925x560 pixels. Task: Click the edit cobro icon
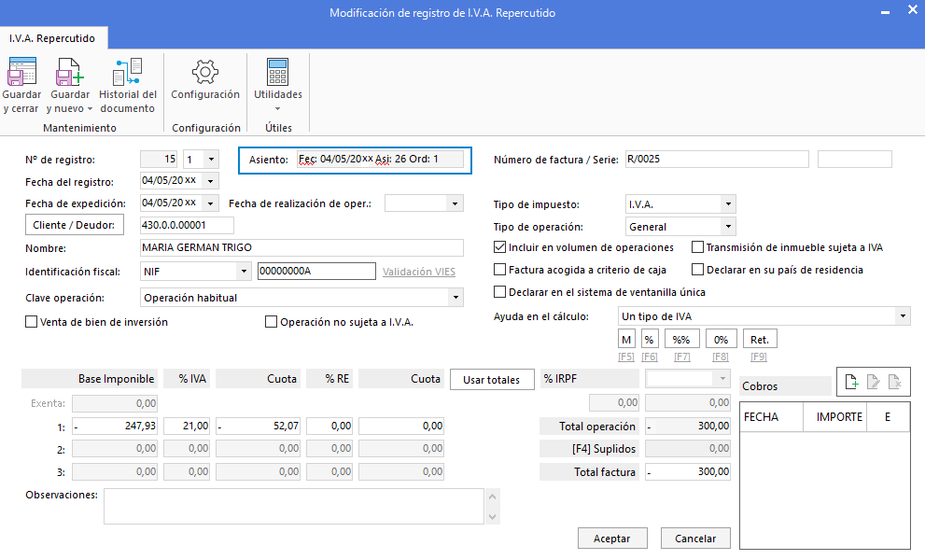point(873,382)
